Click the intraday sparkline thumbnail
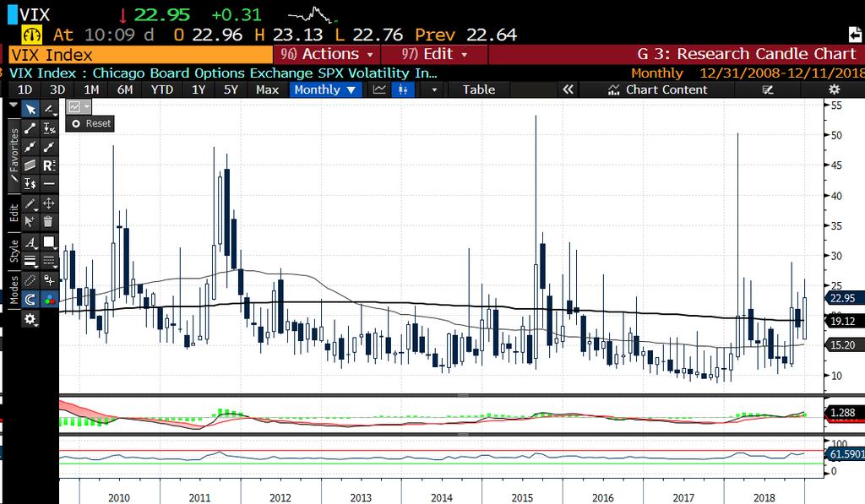The image size is (865, 504). click(313, 15)
